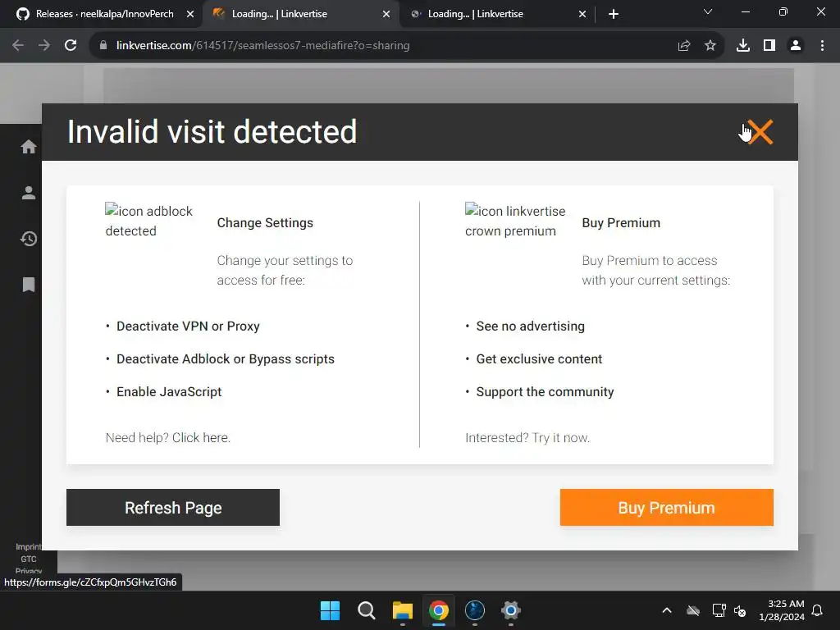
Task: Open Settings gear from taskbar
Action: point(511,610)
